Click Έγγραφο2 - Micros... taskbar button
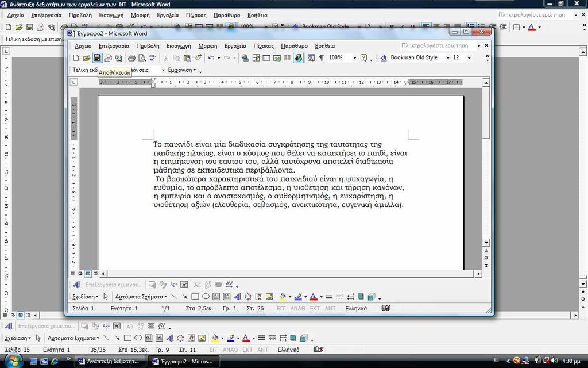The width and height of the screenshot is (588, 368). 183,361
